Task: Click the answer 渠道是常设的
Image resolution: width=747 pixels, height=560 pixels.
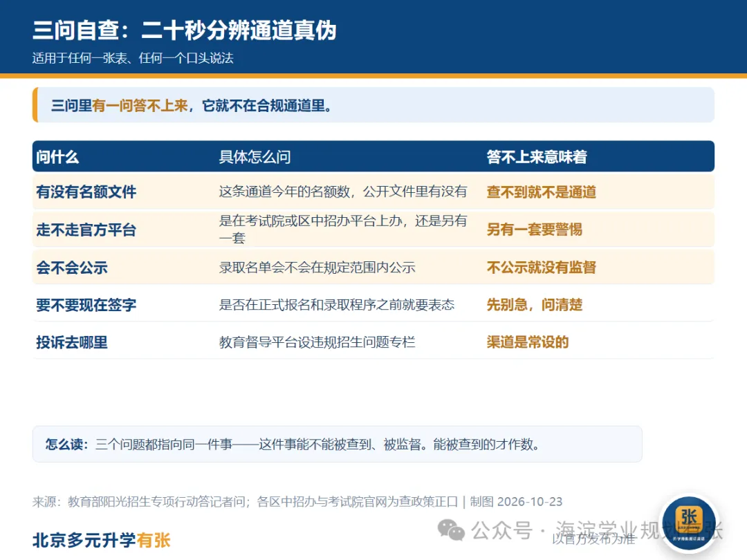Action: click(x=528, y=342)
